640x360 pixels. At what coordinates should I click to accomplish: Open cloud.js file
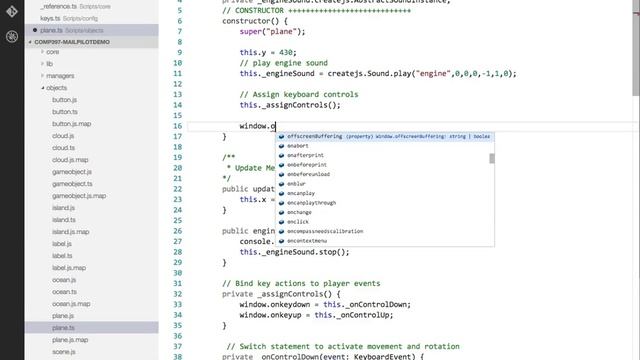(63, 136)
